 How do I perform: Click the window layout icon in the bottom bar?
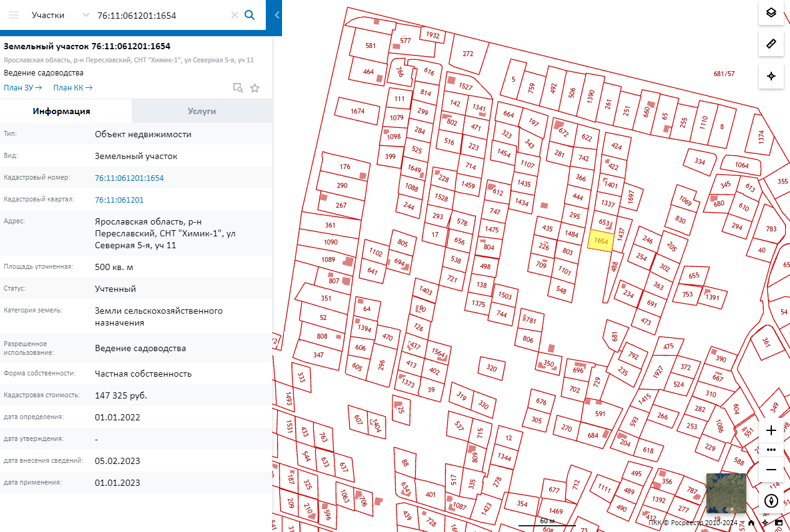click(x=779, y=523)
